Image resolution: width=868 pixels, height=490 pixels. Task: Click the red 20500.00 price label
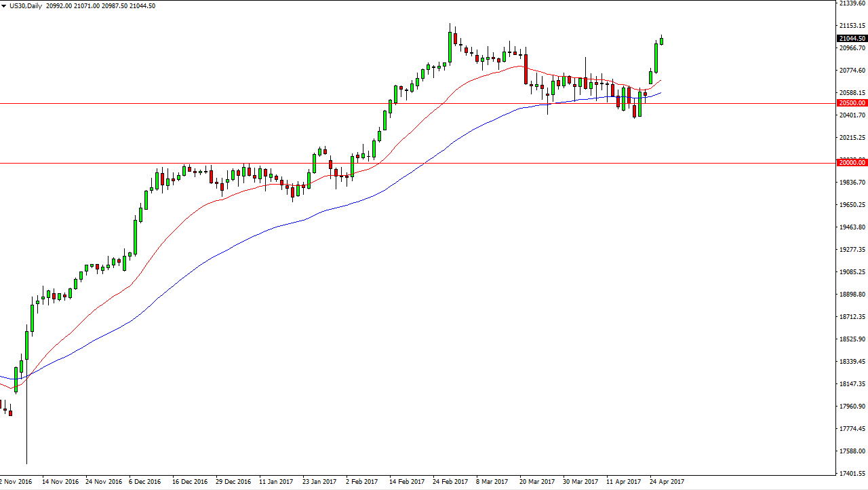(x=852, y=103)
